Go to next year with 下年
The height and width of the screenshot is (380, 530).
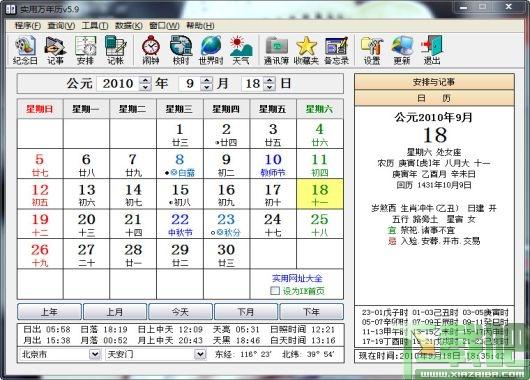point(312,312)
